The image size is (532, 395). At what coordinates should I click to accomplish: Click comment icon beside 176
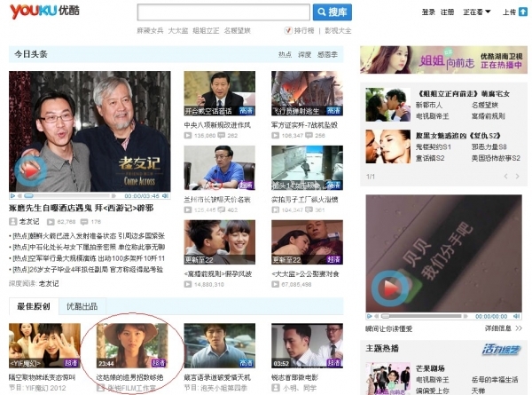[84, 222]
